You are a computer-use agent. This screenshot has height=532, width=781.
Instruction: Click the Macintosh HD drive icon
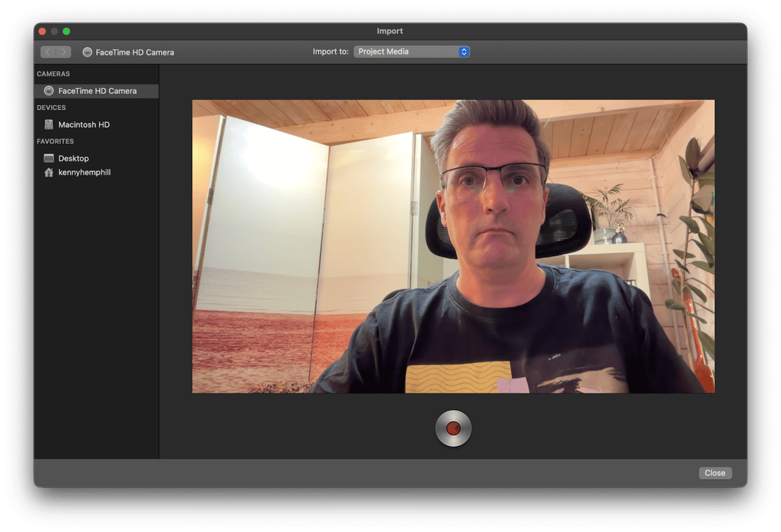click(49, 124)
